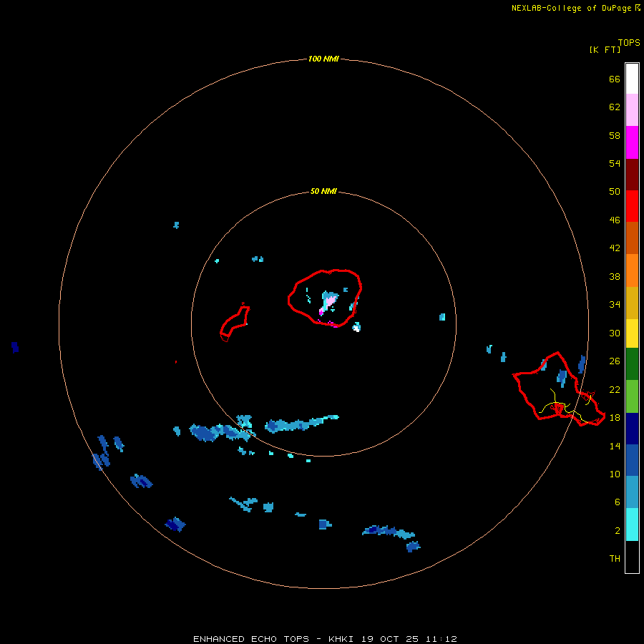This screenshot has height=644, width=644.
Task: Click the light pink legend swatch
Action: 632,109
